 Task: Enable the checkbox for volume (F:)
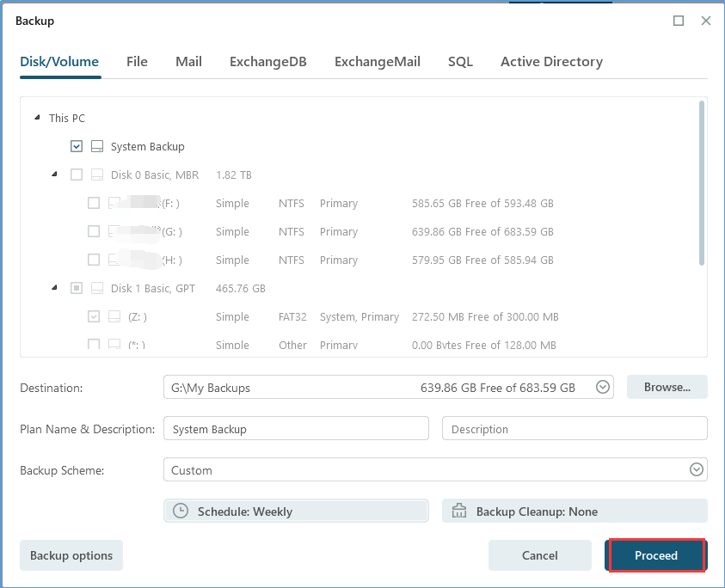tap(94, 203)
